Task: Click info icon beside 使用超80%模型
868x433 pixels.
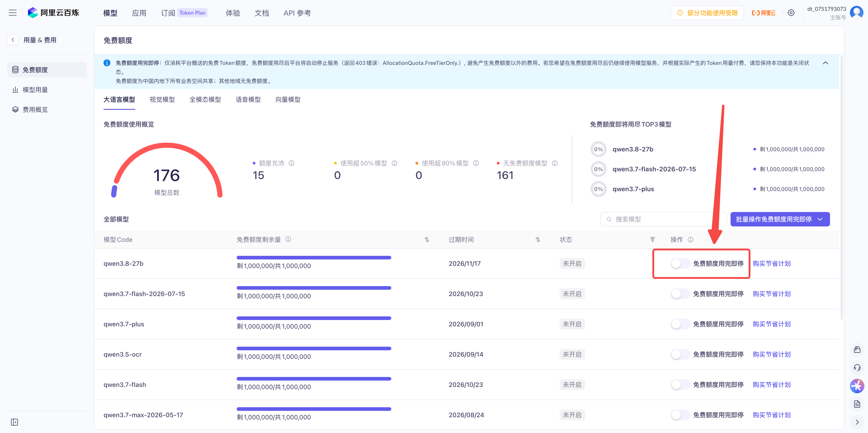Action: point(476,163)
